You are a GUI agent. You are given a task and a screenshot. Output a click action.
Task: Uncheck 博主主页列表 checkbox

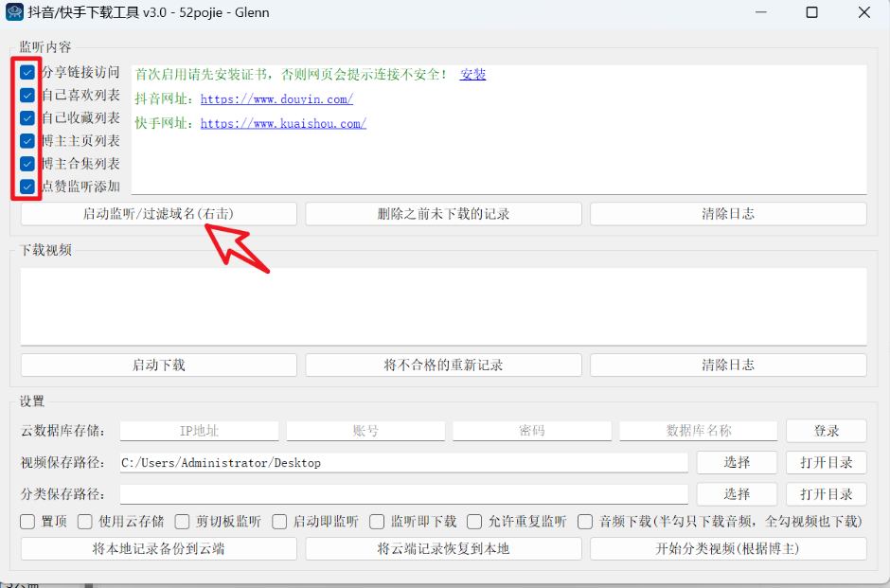click(27, 140)
